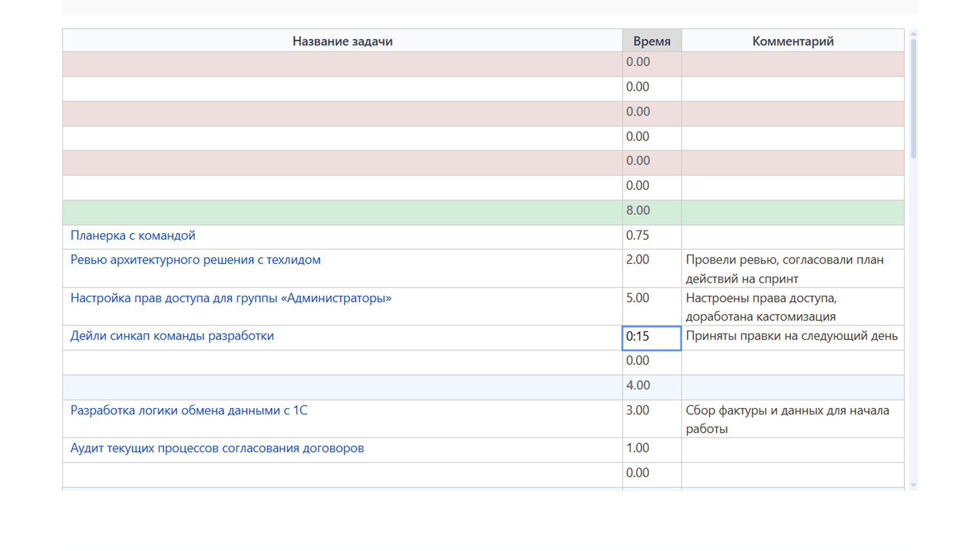The image size is (980, 551).
Task: Click the «Комментарий» column header
Action: (792, 41)
